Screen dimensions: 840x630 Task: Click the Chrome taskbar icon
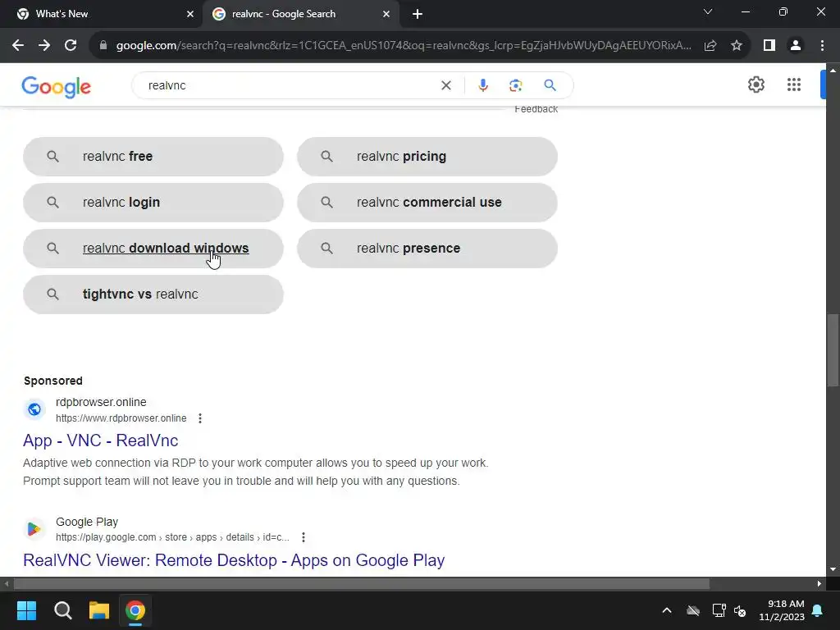click(135, 610)
